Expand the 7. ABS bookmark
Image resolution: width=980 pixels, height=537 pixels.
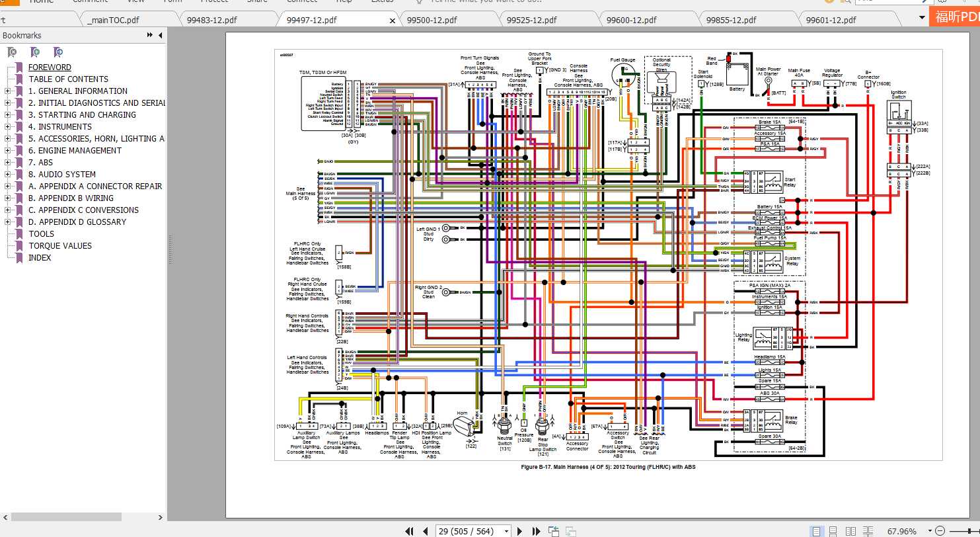(7, 163)
